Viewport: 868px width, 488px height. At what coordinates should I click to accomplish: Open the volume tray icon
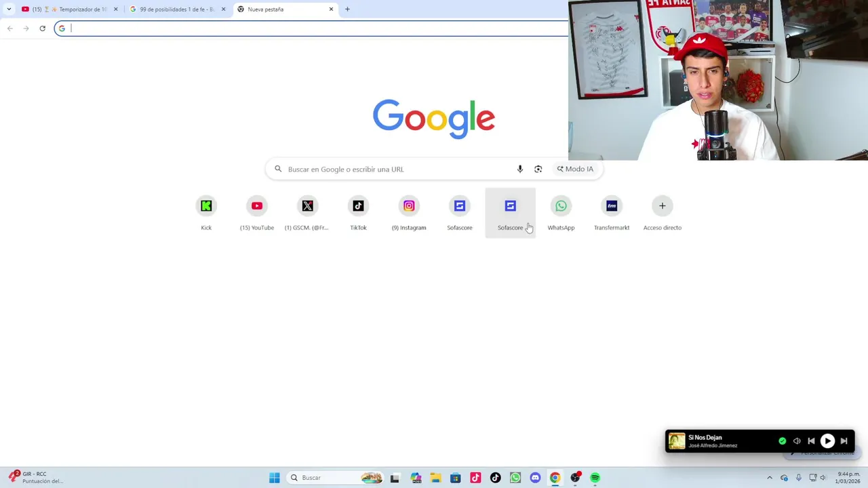pos(823,478)
